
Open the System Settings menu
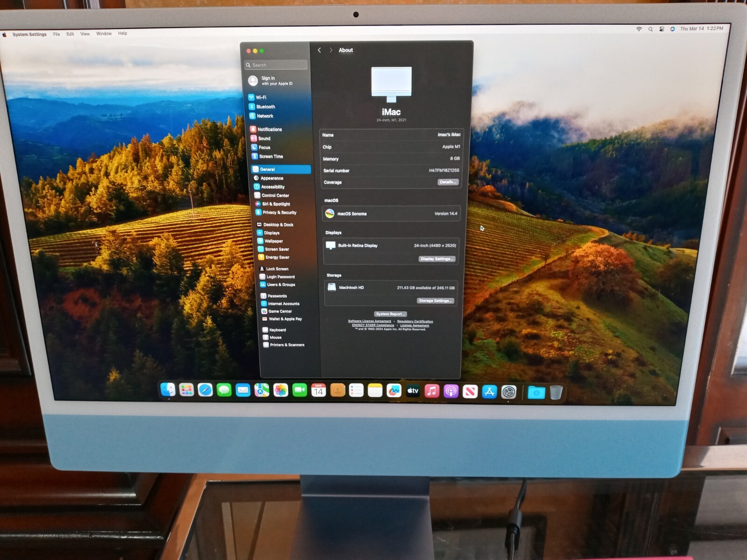point(29,34)
